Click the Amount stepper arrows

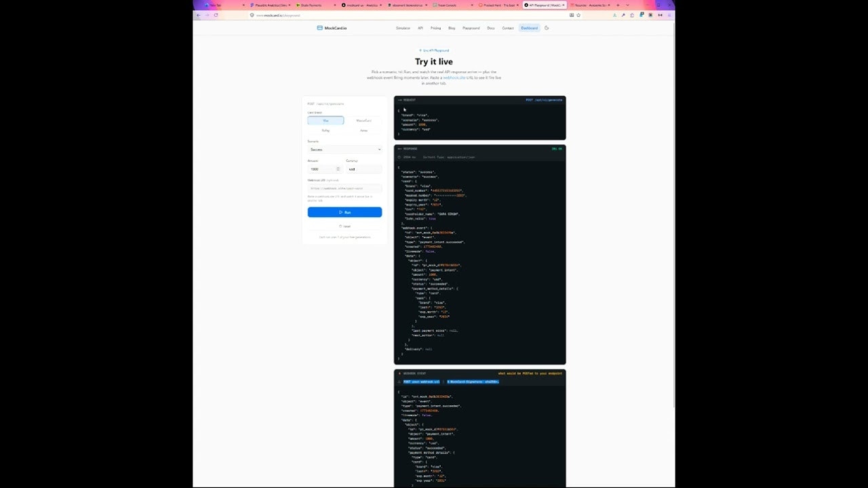338,169
